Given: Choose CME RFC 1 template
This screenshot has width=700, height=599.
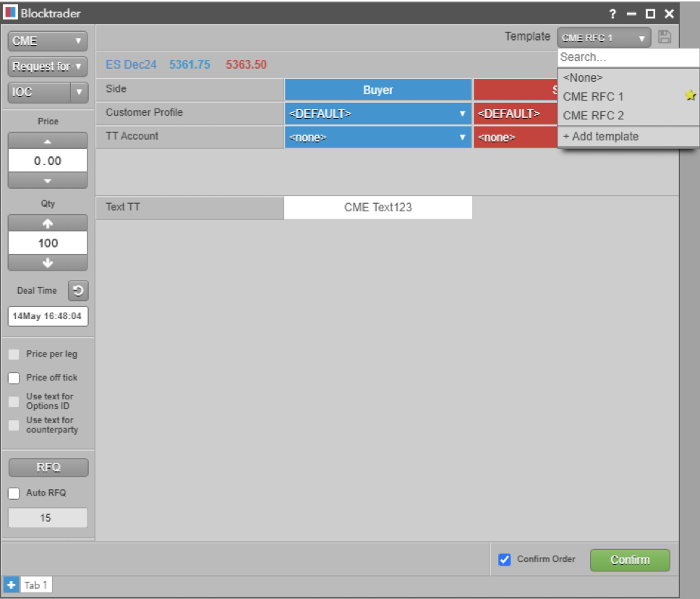Looking at the screenshot, I should click(628, 96).
